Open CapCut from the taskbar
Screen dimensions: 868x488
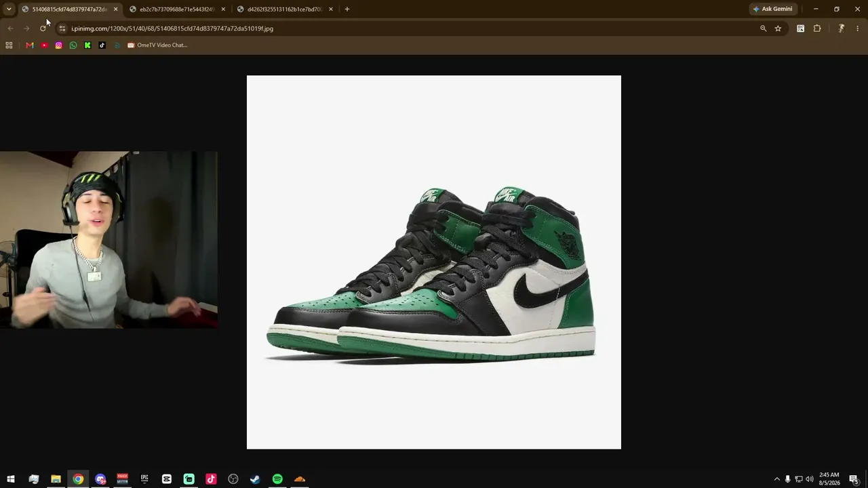167,479
